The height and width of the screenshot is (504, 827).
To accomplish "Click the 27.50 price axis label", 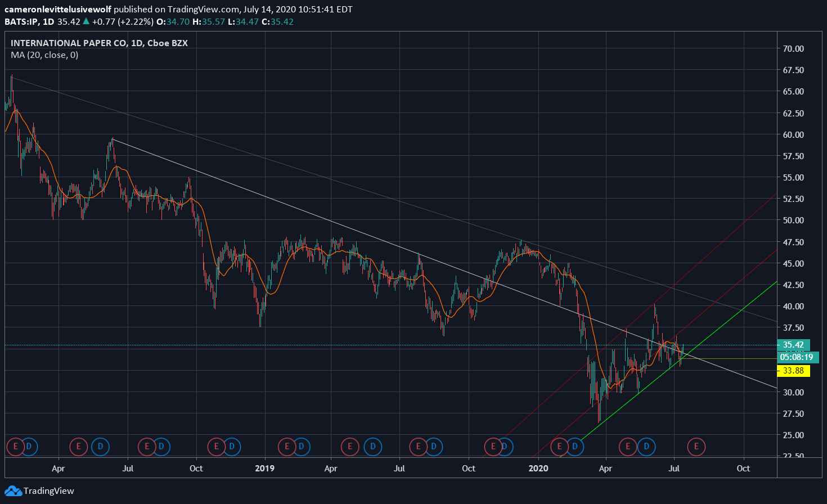I will tap(793, 413).
